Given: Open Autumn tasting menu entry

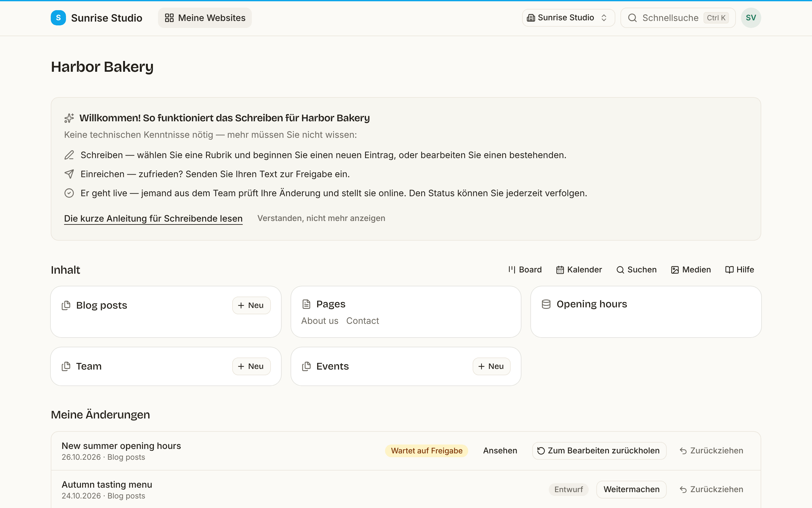Looking at the screenshot, I should click(x=107, y=485).
